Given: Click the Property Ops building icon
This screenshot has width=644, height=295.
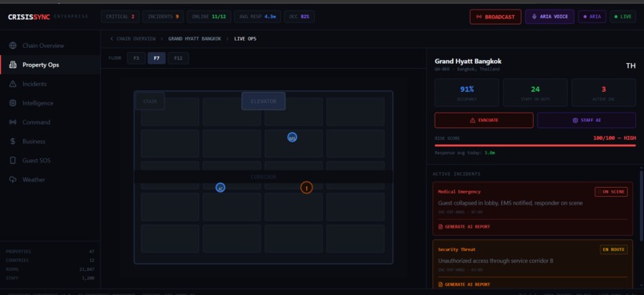Looking at the screenshot, I should point(13,65).
